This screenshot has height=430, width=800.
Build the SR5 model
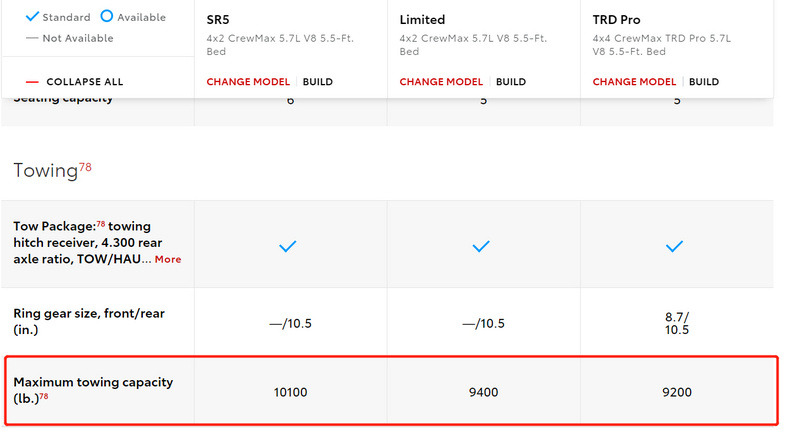coord(318,82)
